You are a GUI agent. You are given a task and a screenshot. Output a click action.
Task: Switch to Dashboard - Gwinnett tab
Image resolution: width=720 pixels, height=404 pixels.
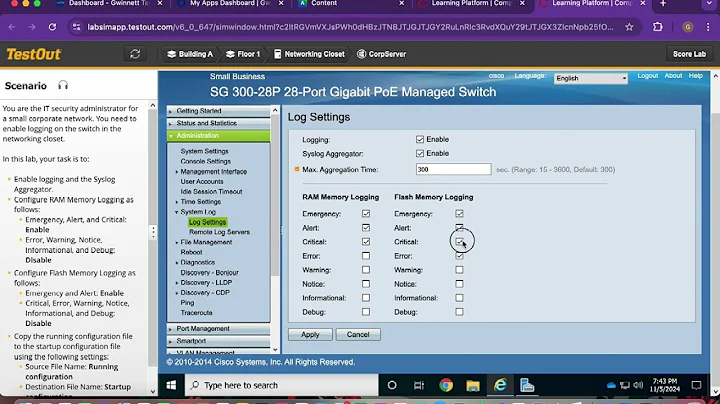pos(109,4)
